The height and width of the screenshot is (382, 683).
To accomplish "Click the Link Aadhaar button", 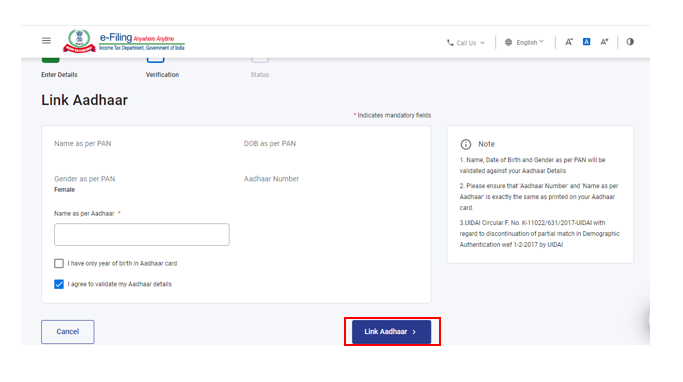I will pos(391,332).
